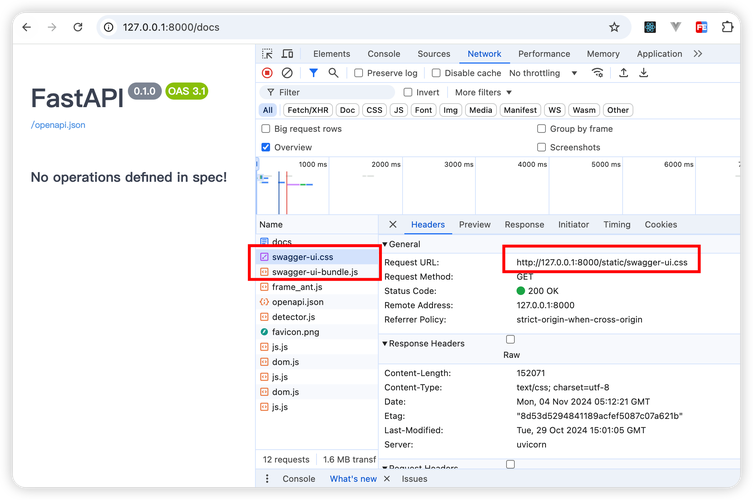Open the Issues drawer tab
Image resolution: width=753 pixels, height=500 pixels.
[414, 479]
